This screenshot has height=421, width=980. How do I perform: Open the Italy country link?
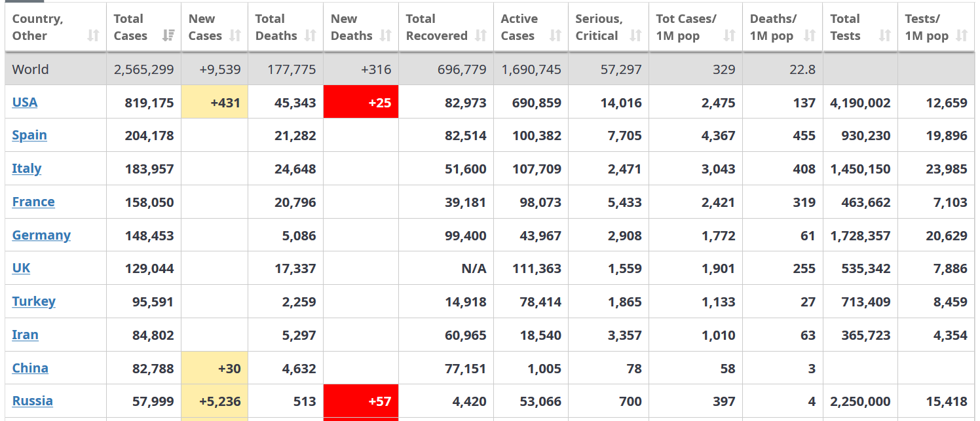pyautogui.click(x=27, y=168)
